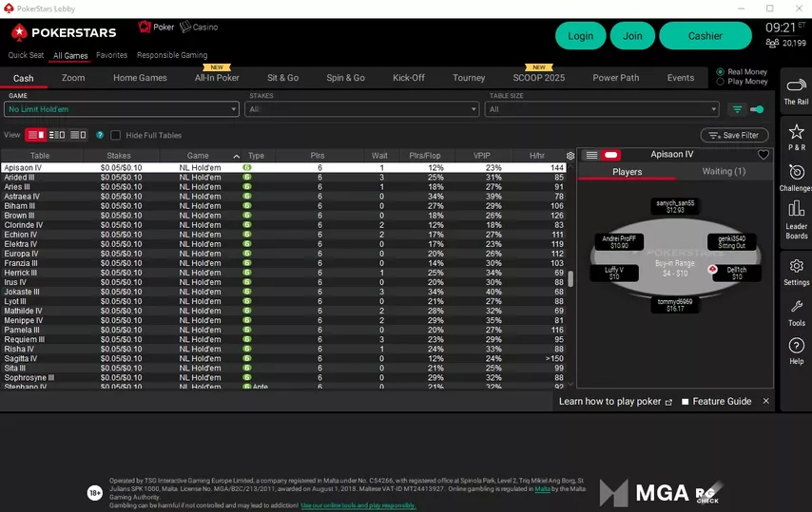Viewport: 812px width, 512px height.
Task: Open the Table Size dropdown
Action: 602,109
